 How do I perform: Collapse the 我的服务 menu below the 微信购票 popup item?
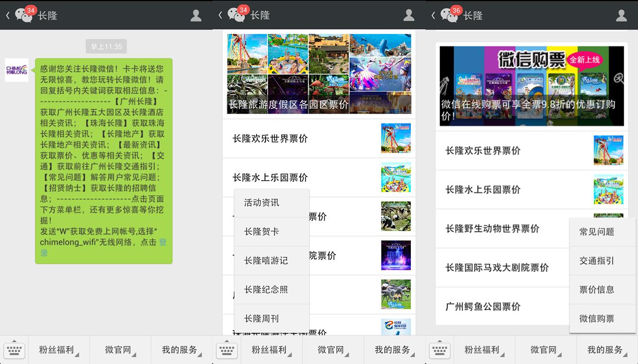pos(607,350)
